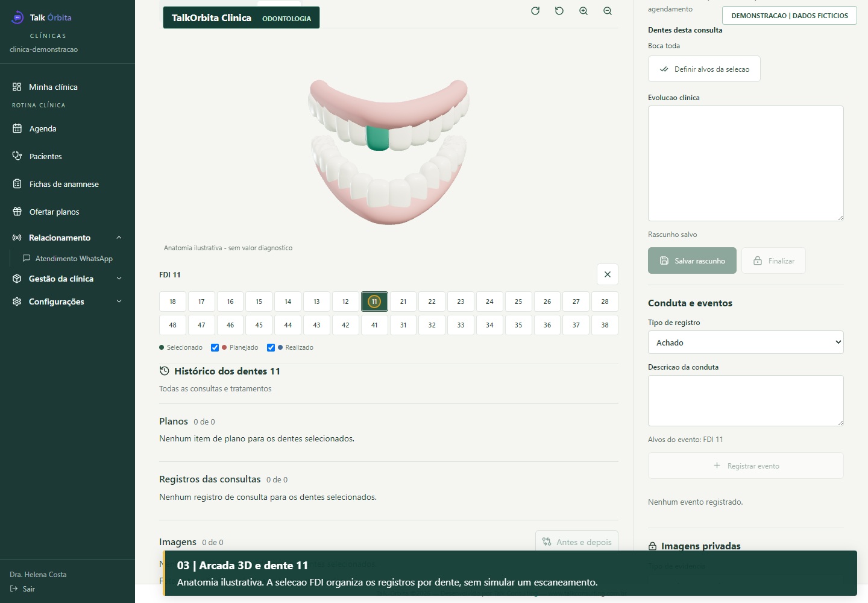Click Definir alvos da selecao button

click(x=704, y=69)
